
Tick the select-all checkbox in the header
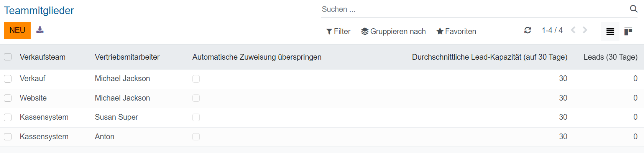coord(8,57)
